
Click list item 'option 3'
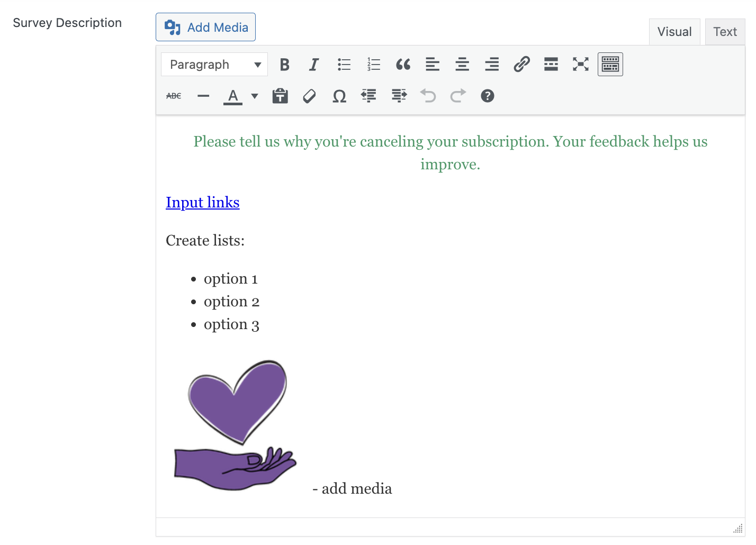[x=231, y=324]
